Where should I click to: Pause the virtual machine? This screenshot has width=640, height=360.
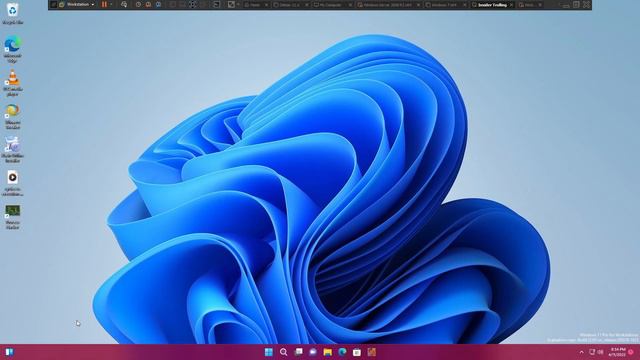pyautogui.click(x=104, y=4)
